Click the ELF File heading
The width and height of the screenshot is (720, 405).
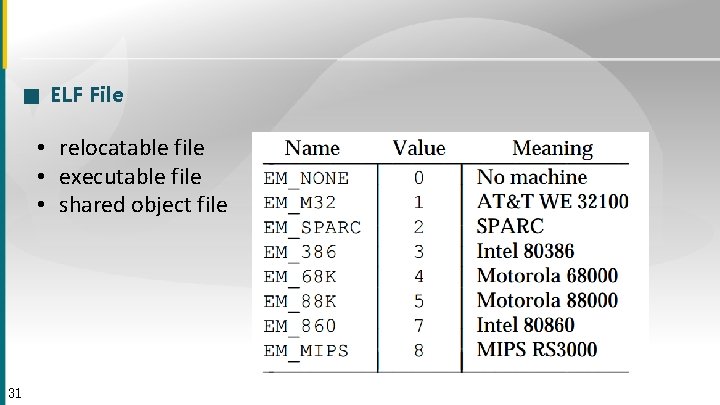87,95
